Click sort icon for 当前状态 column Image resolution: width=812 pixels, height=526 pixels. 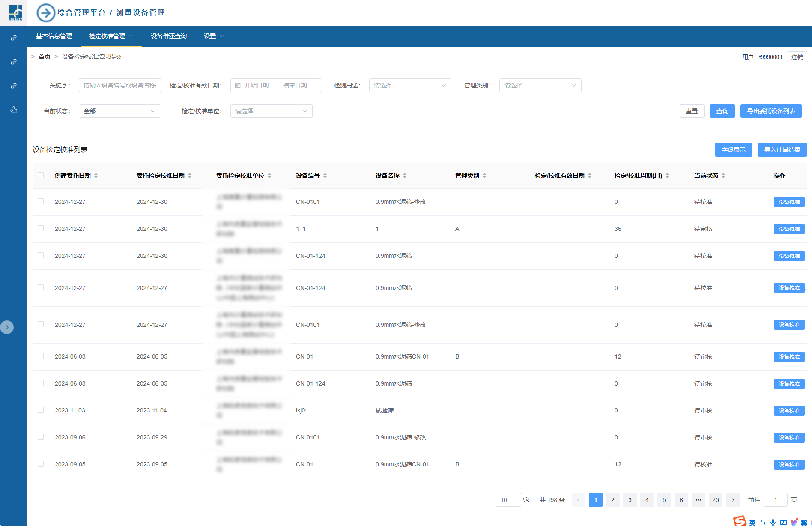pos(723,176)
